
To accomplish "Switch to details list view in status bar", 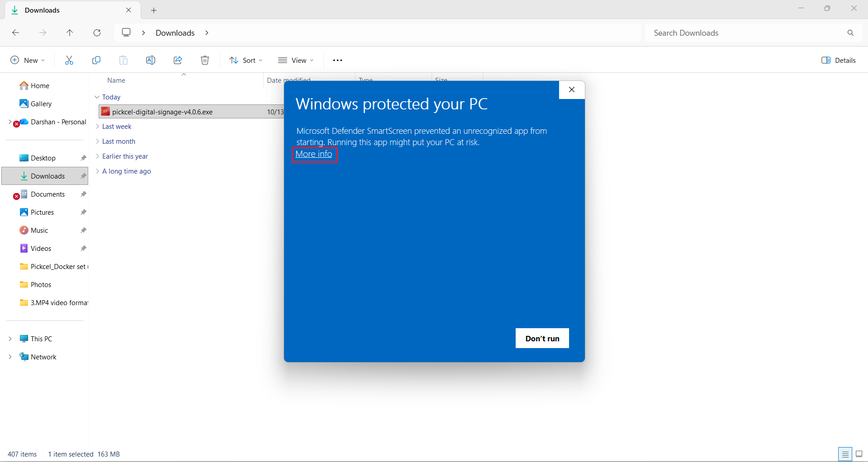I will pos(845,454).
